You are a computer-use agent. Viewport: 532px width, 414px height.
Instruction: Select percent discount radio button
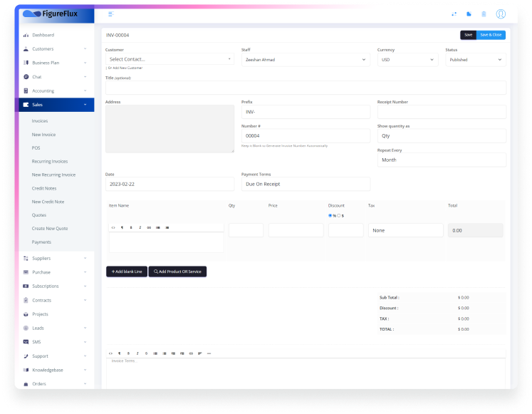[x=330, y=215]
